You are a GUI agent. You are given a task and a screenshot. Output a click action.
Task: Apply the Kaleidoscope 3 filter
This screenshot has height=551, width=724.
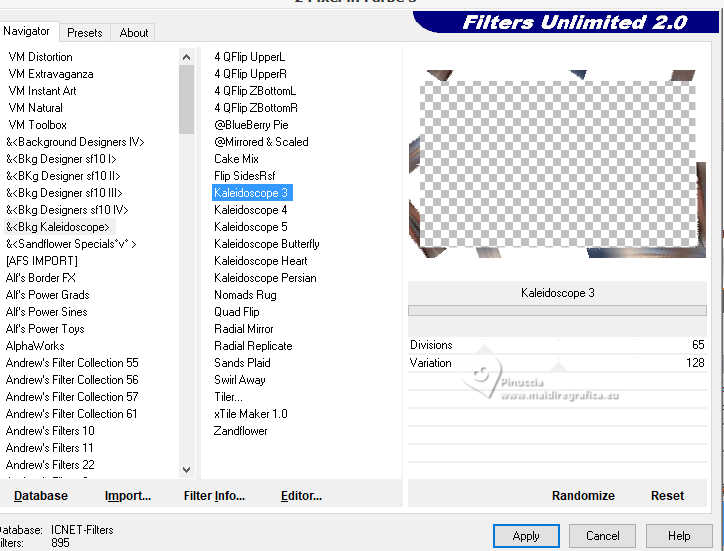coord(526,536)
